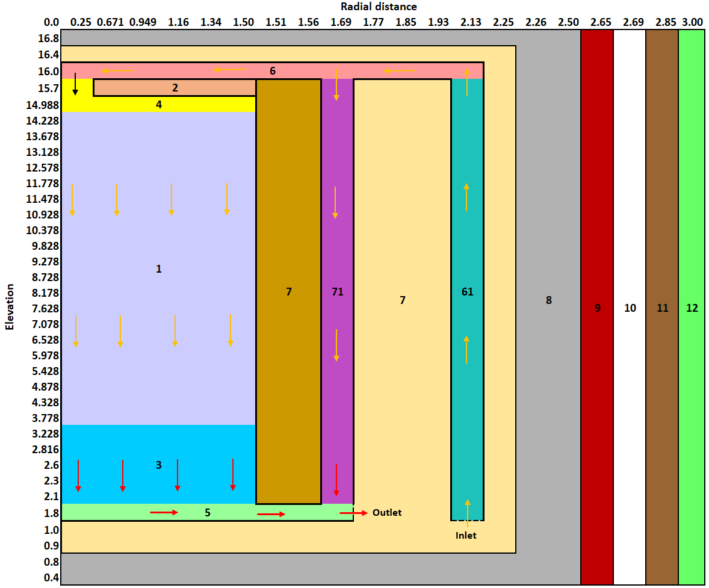The image size is (709, 588).
Task: Click radial distance value "0.949"
Action: (x=143, y=22)
